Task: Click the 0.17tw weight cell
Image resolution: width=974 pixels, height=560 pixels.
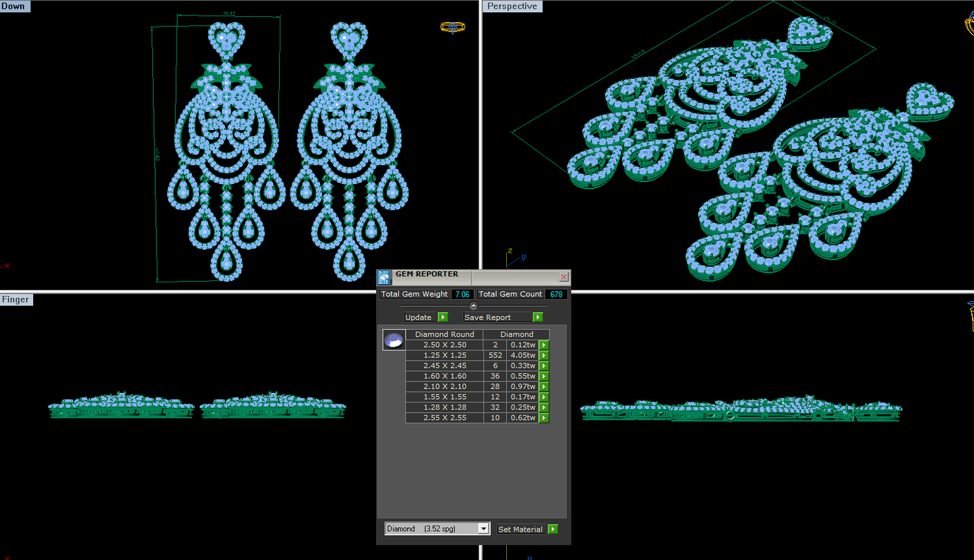Action: (522, 397)
